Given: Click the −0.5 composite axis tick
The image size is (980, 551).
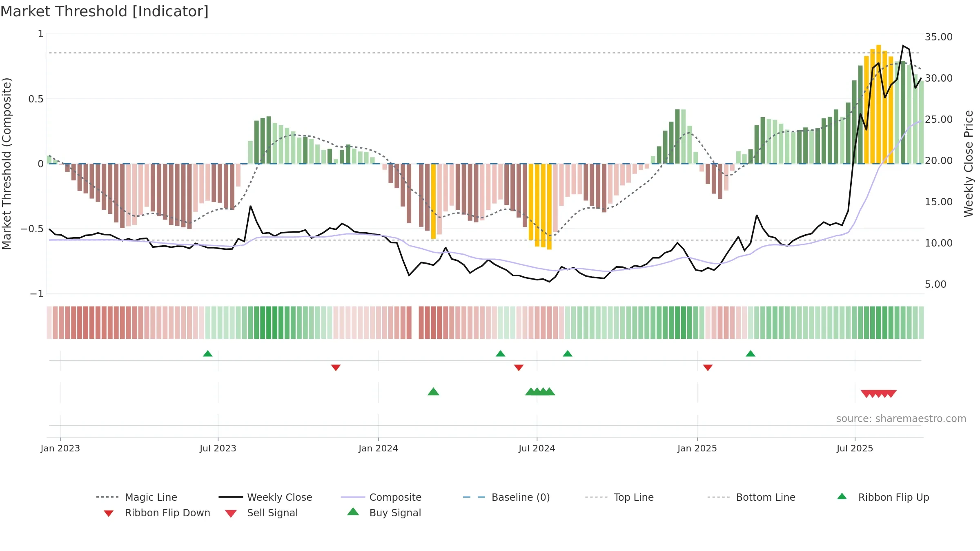Looking at the screenshot, I should coord(32,229).
